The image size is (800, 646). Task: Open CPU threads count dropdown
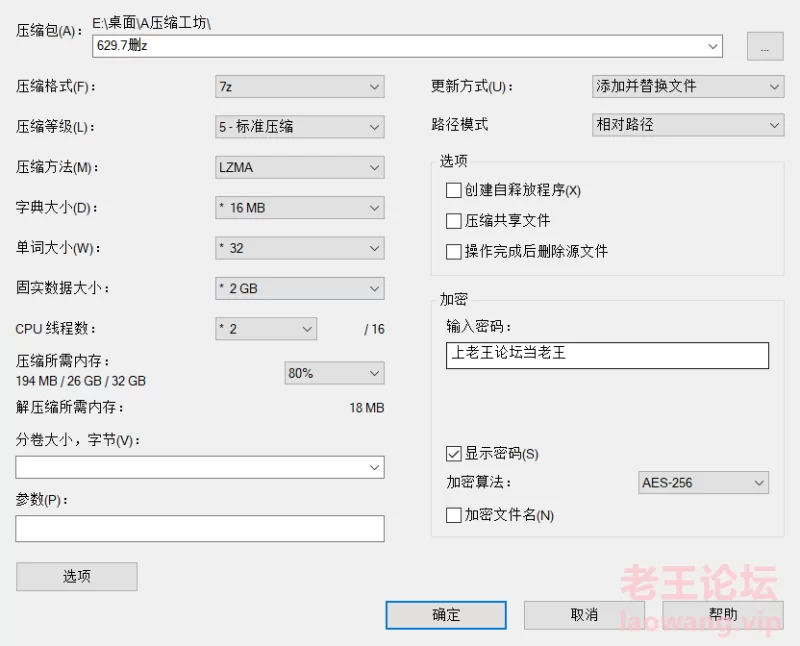266,329
